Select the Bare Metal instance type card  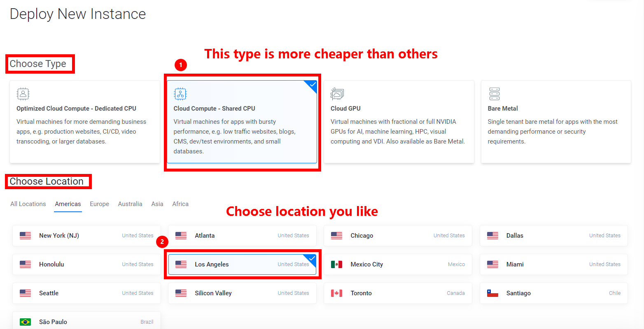coord(556,122)
